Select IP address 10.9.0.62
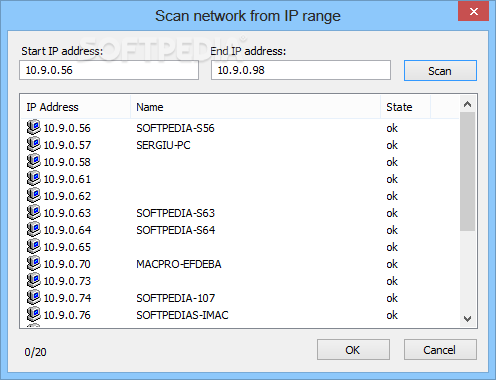This screenshot has height=380, width=496. point(67,196)
